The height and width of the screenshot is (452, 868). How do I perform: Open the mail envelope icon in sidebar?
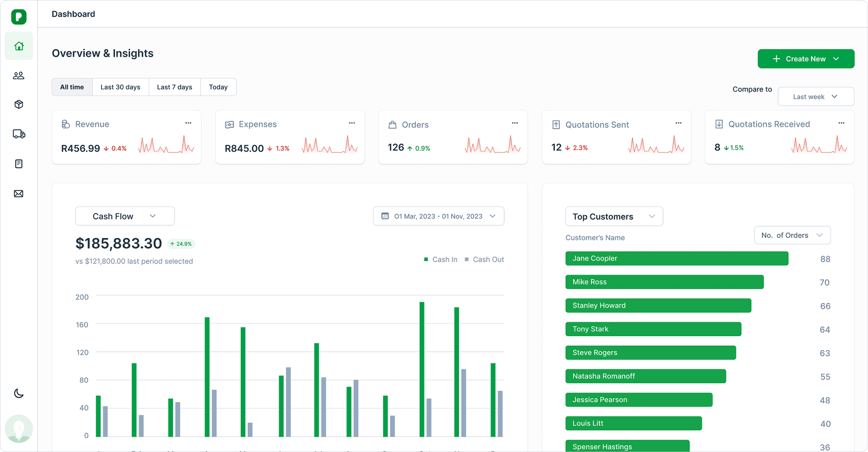click(x=19, y=194)
